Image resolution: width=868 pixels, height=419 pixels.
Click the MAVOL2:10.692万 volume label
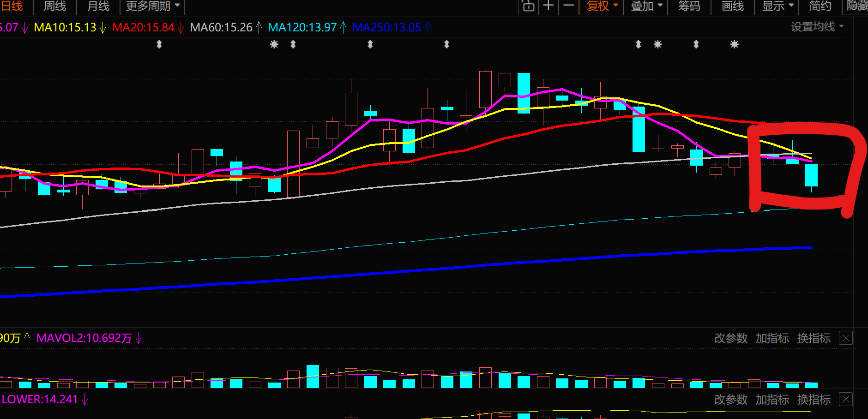point(84,338)
